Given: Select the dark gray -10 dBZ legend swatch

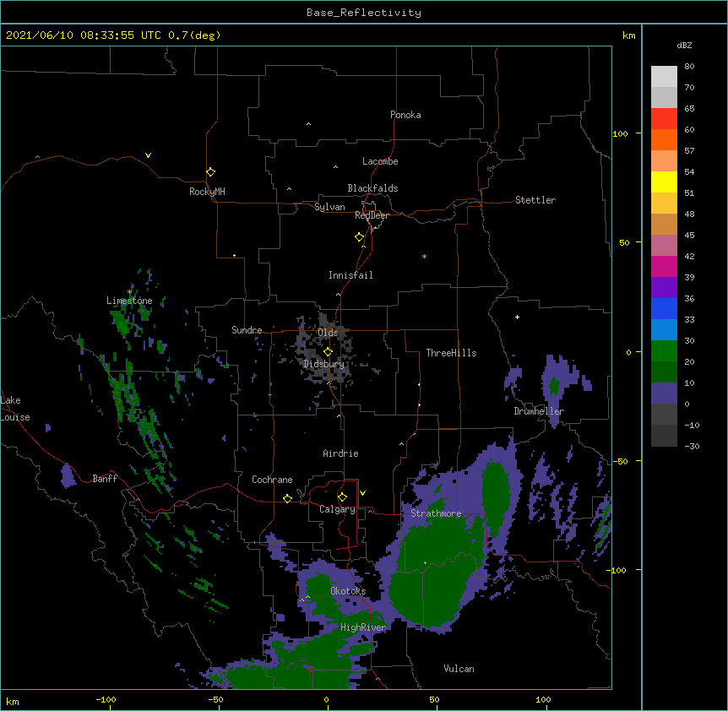Looking at the screenshot, I should pyautogui.click(x=664, y=436).
